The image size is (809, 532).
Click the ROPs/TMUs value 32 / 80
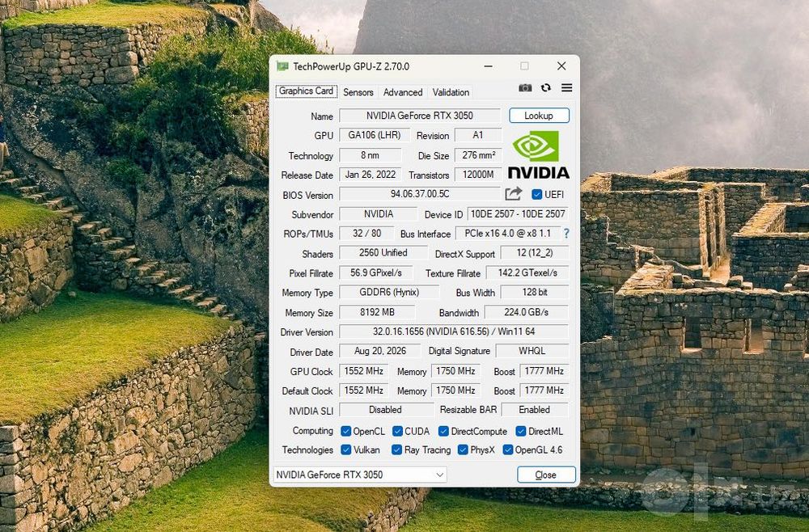pos(366,234)
